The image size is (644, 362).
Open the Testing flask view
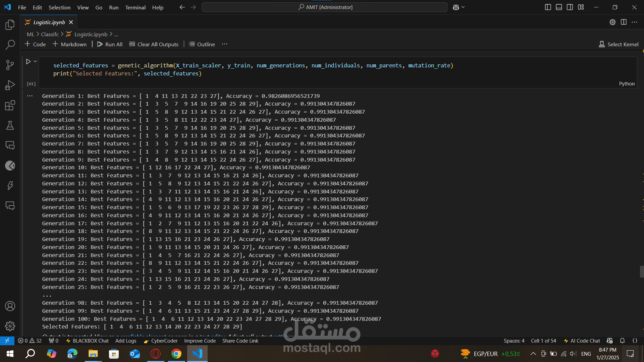click(10, 125)
